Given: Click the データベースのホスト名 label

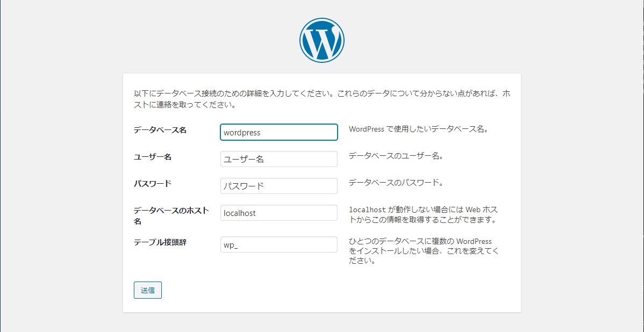Looking at the screenshot, I should click(x=171, y=216).
